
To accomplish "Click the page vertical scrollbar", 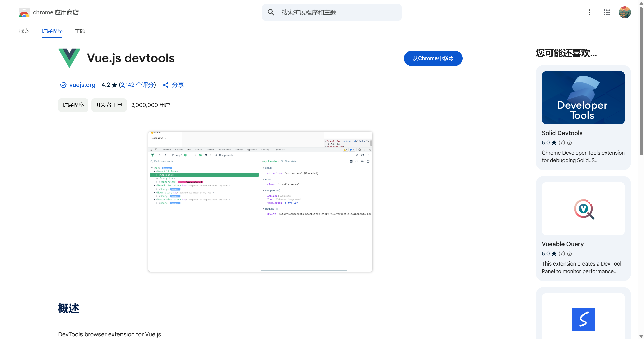I will click(641, 81).
